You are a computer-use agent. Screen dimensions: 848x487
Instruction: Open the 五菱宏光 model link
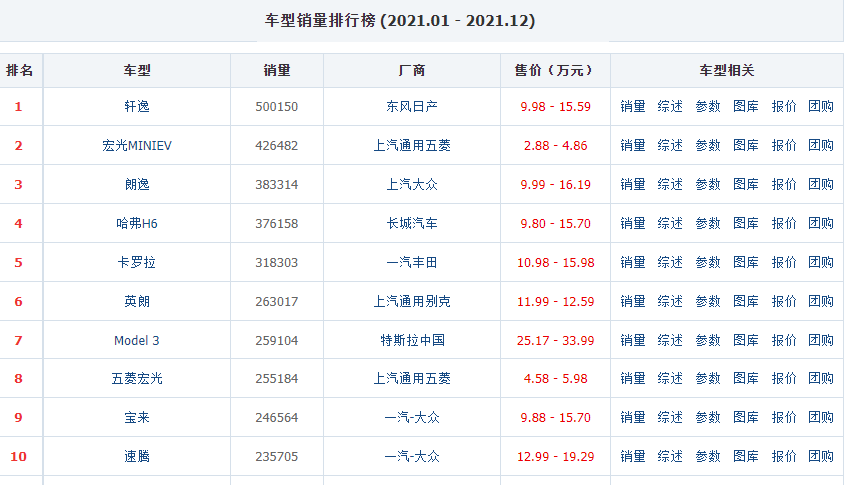click(137, 378)
